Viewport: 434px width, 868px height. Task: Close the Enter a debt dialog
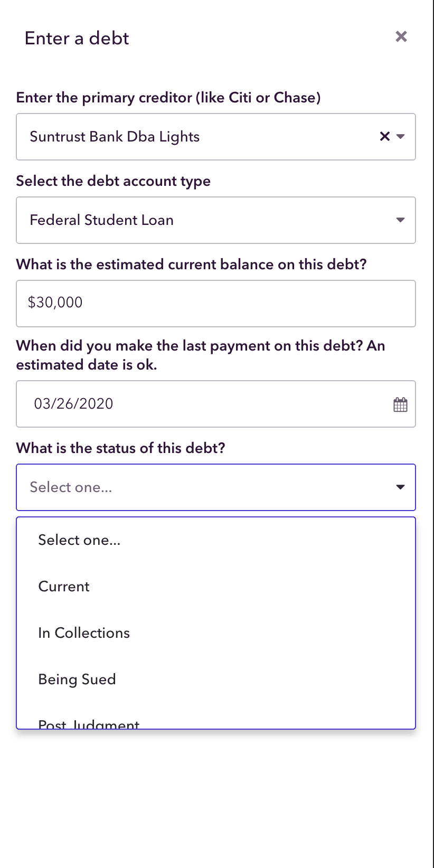pyautogui.click(x=401, y=36)
